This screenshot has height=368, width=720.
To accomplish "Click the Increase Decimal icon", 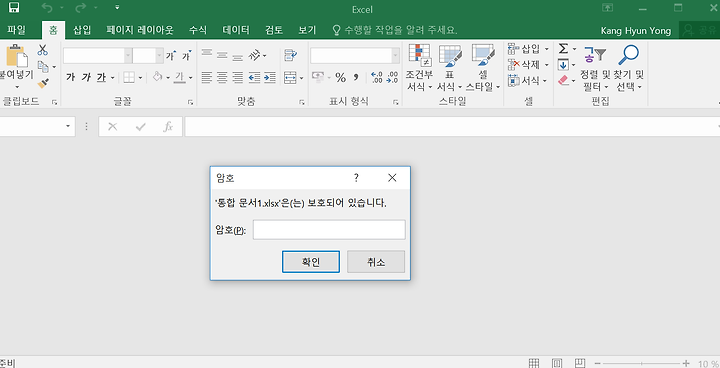I will pos(377,77).
